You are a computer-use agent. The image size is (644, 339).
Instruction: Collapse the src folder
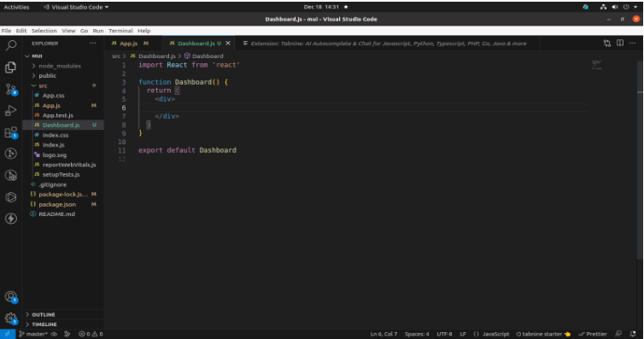coord(43,85)
